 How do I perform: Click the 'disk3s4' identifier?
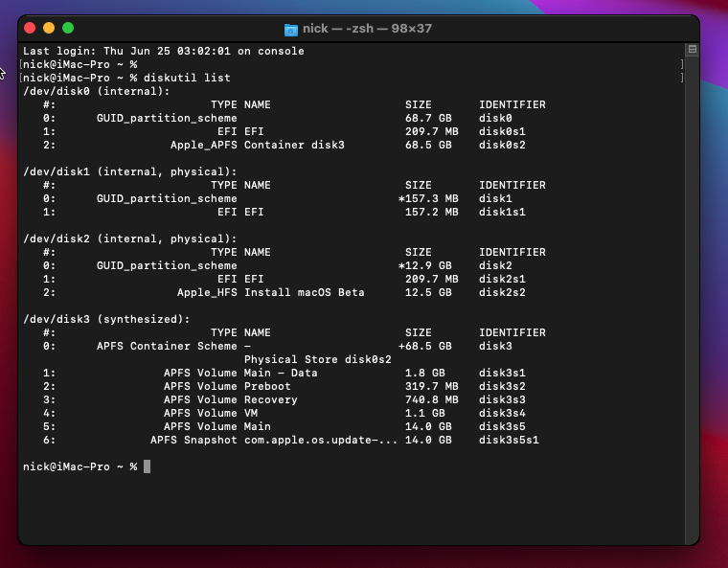coord(502,414)
